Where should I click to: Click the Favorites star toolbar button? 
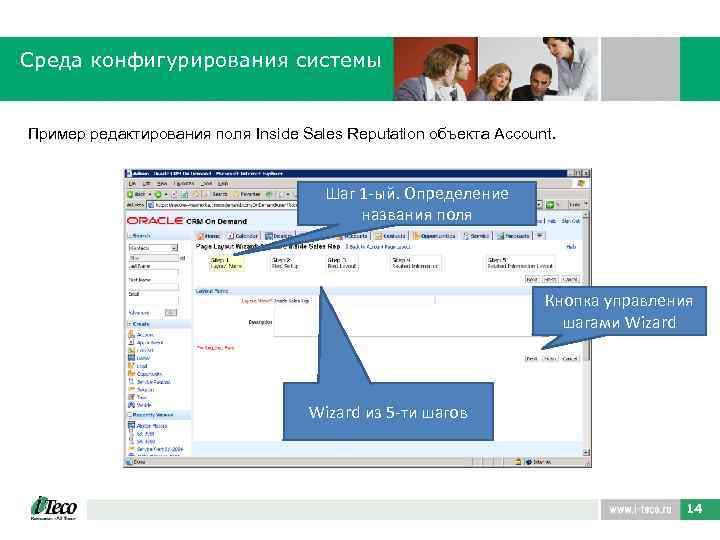pyautogui.click(x=247, y=195)
